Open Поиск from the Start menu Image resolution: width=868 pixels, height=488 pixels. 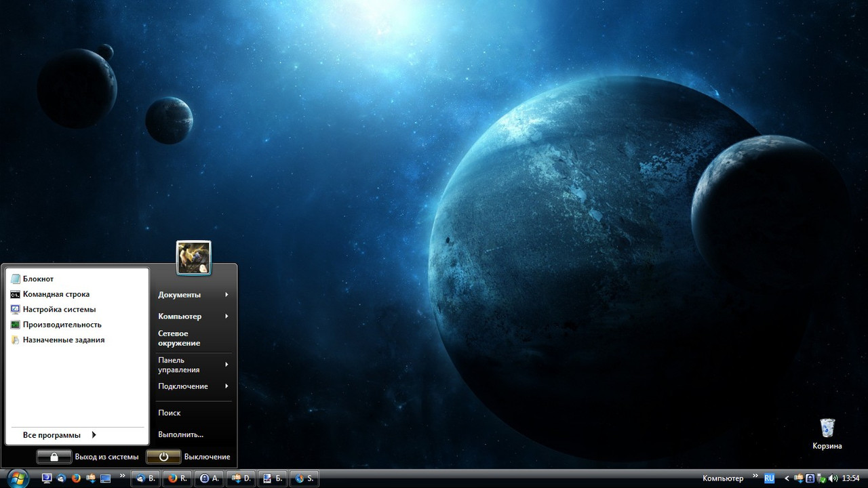click(x=170, y=413)
